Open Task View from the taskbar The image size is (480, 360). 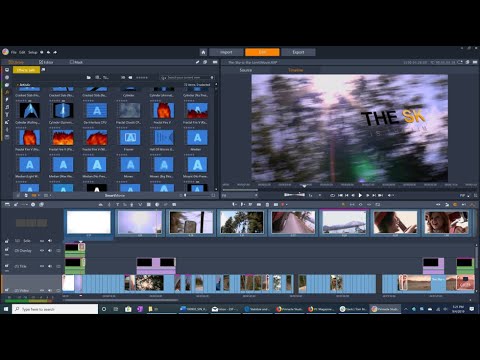click(x=116, y=309)
